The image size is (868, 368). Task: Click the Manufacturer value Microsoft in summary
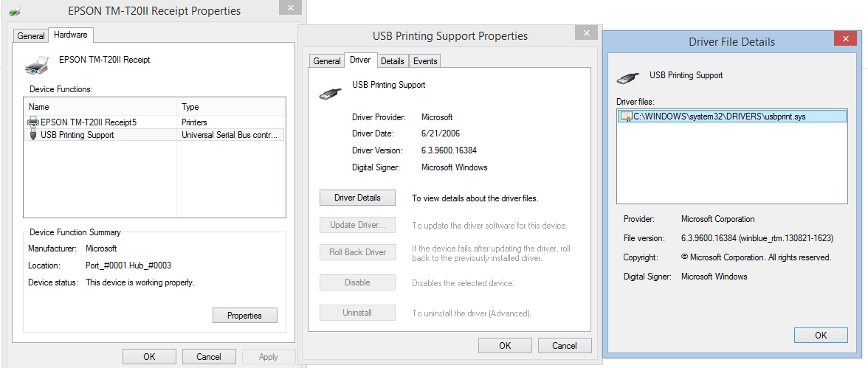[101, 249]
